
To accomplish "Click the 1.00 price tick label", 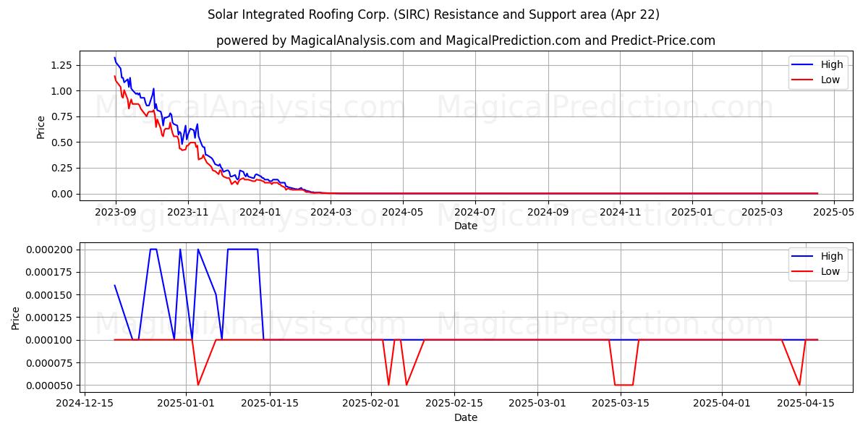I will pos(61,91).
